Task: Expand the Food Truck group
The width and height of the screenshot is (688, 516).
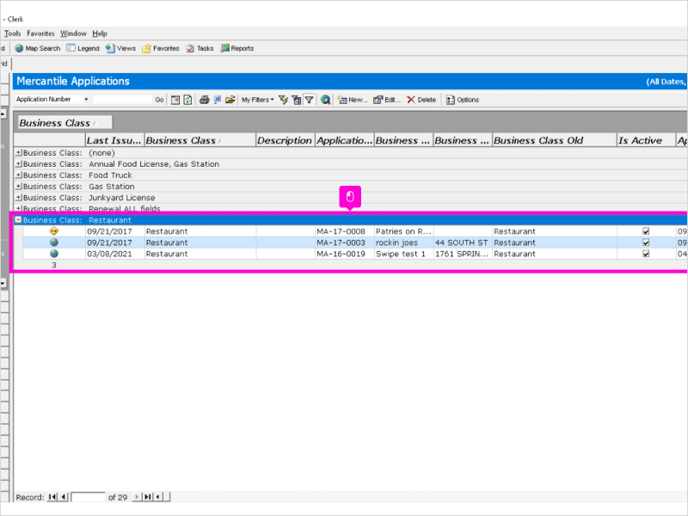Action: pyautogui.click(x=19, y=175)
